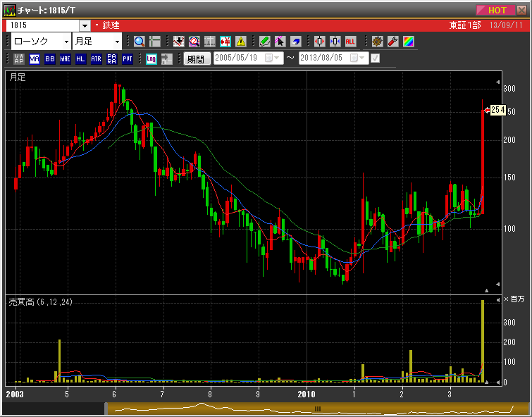Open the rainbow color settings icon
This screenshot has height=417, width=532.
408,42
